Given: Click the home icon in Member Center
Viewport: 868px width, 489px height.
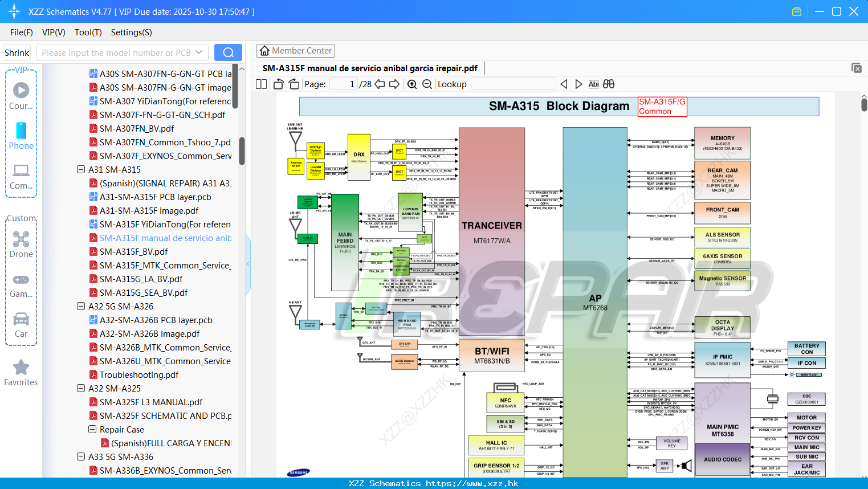Looking at the screenshot, I should click(x=264, y=51).
